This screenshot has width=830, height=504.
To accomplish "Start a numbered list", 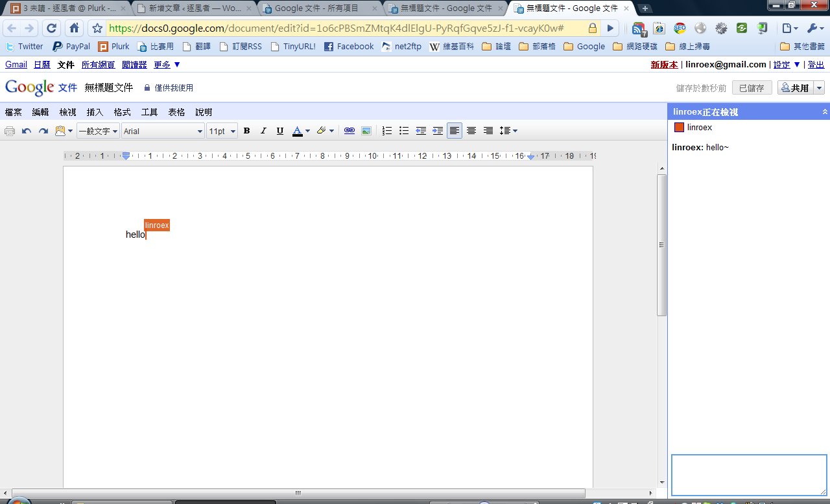I will click(x=387, y=131).
